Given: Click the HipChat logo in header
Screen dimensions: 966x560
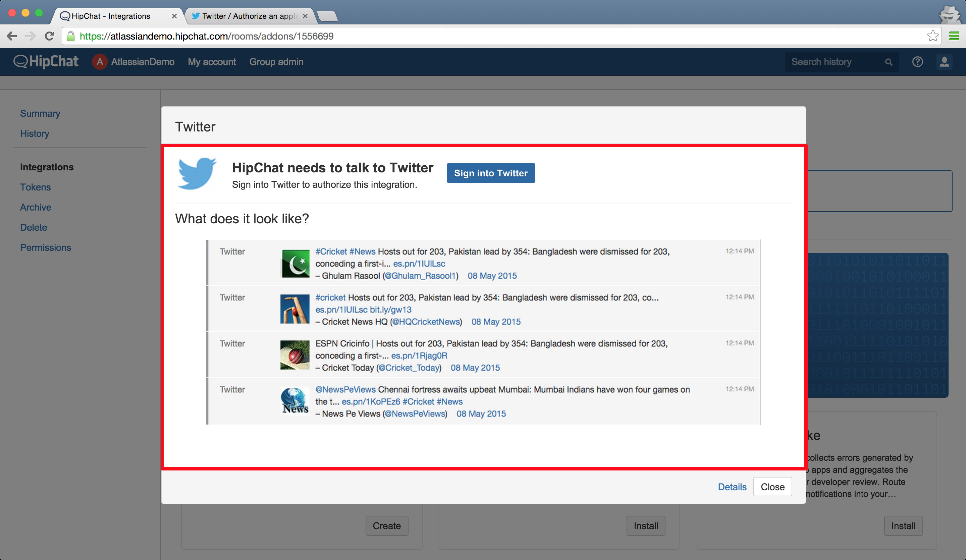Looking at the screenshot, I should (x=46, y=61).
